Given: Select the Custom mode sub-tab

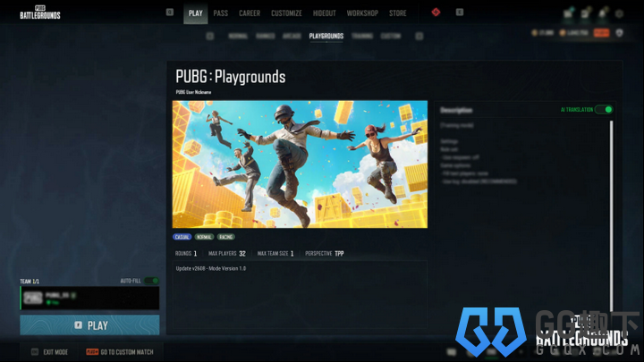Looking at the screenshot, I should [x=391, y=36].
